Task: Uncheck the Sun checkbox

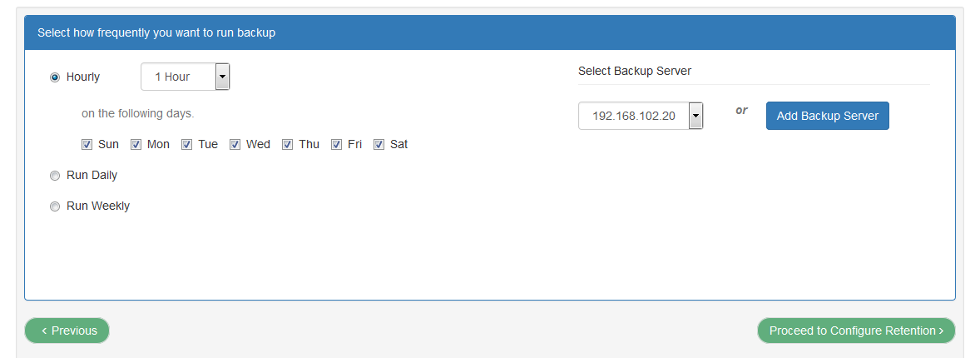Action: pos(87,145)
